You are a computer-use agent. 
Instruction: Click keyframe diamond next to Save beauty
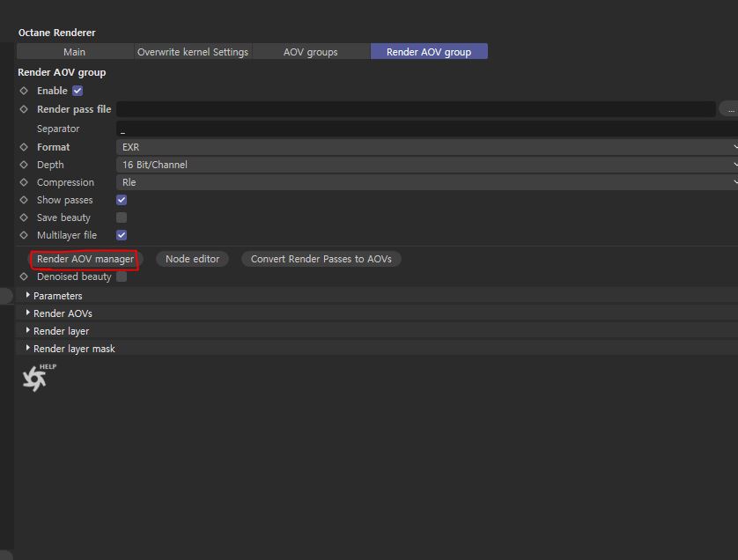click(x=24, y=217)
